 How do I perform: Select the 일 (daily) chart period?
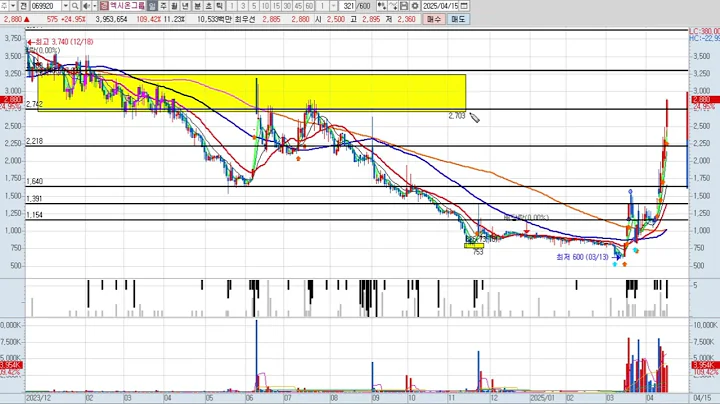[152, 6]
